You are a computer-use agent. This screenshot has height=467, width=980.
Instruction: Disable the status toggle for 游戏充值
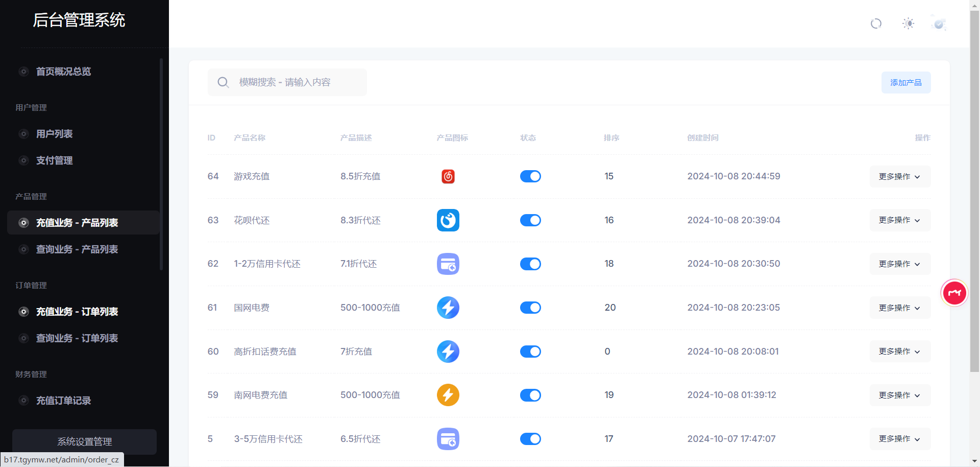pos(530,176)
